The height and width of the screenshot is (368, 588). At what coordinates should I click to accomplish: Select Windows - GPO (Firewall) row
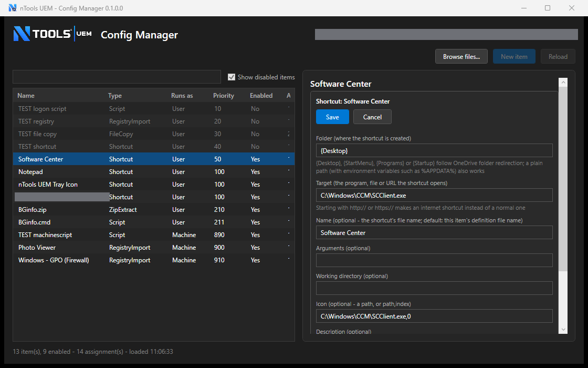(x=154, y=260)
